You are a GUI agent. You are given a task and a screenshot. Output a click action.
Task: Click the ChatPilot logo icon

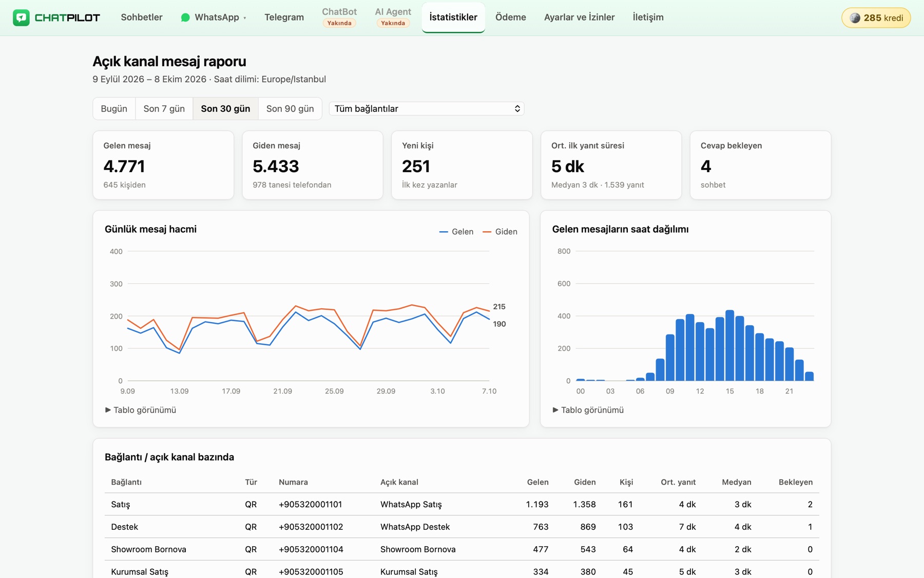[21, 17]
